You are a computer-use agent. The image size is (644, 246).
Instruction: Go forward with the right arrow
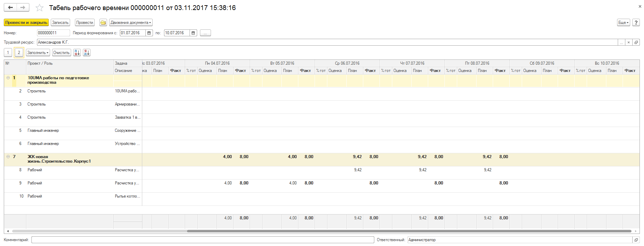point(23,7)
